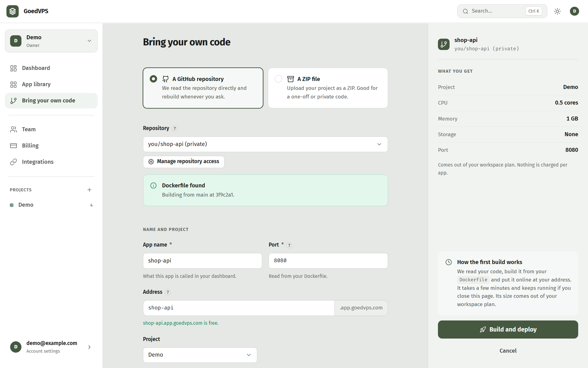Click the help icon next to Port

[x=289, y=245]
